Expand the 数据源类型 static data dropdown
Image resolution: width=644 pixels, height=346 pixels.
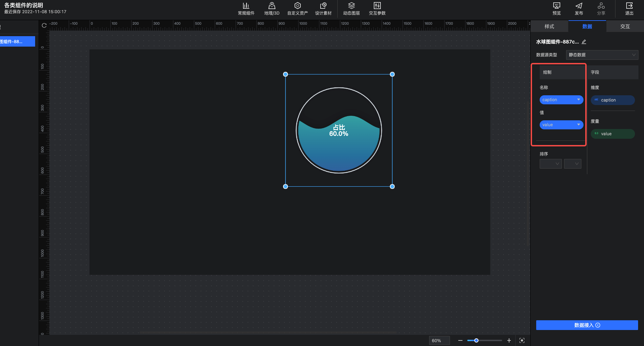click(602, 55)
